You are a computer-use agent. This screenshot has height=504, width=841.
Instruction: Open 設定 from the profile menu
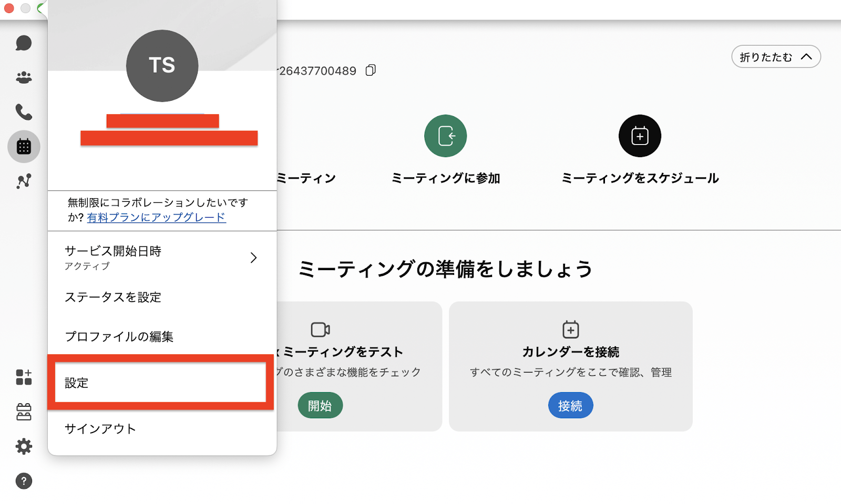pos(161,383)
